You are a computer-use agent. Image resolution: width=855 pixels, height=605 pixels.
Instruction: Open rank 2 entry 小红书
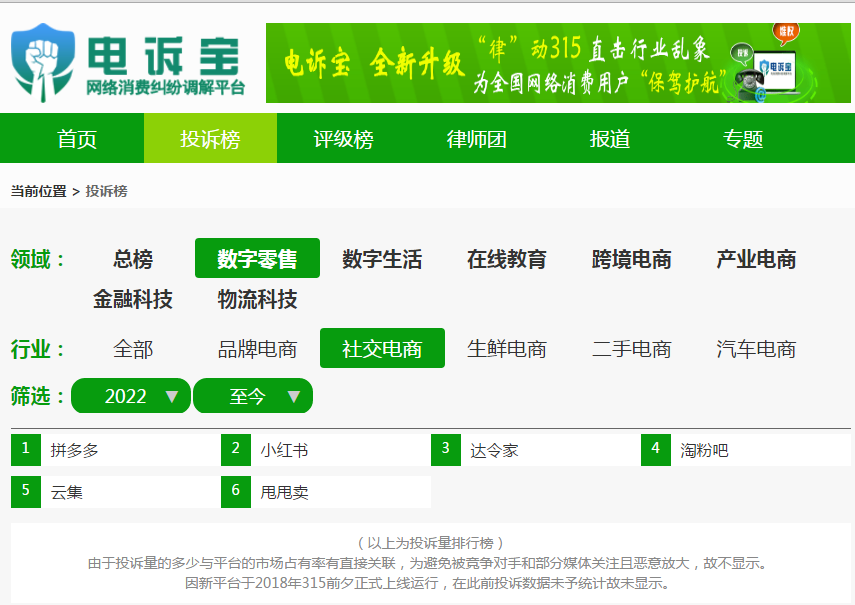coord(284,450)
